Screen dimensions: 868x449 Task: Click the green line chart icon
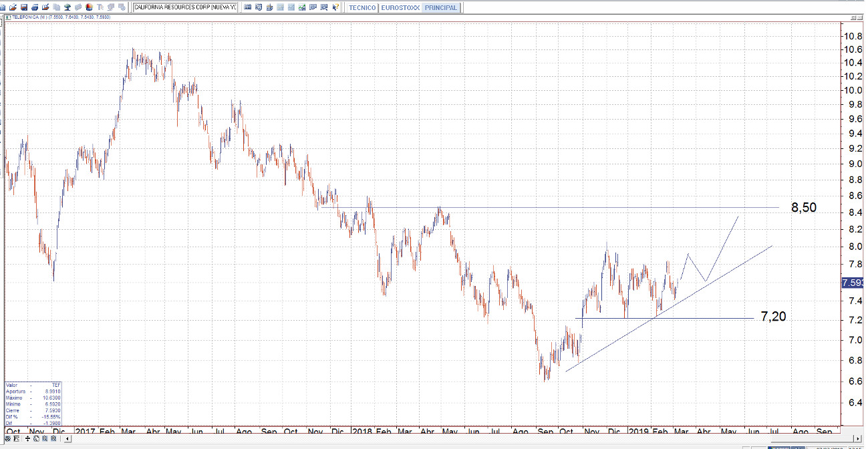302,7
